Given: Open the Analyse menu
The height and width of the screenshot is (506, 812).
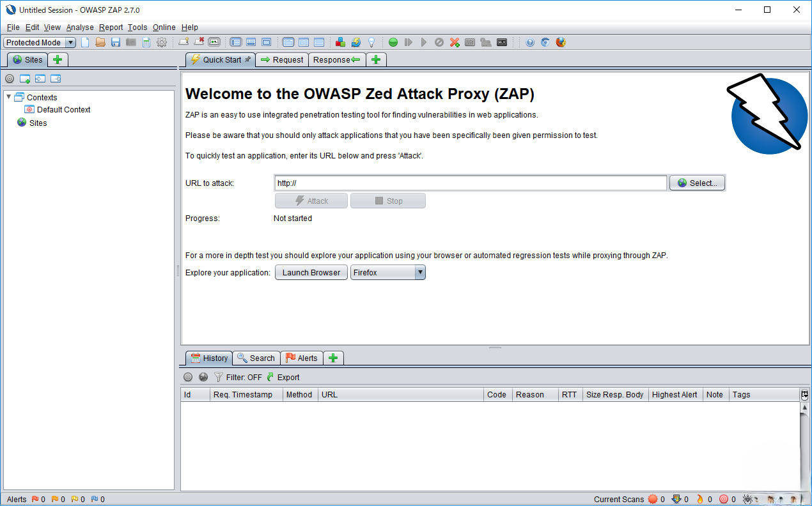Looking at the screenshot, I should (x=80, y=27).
